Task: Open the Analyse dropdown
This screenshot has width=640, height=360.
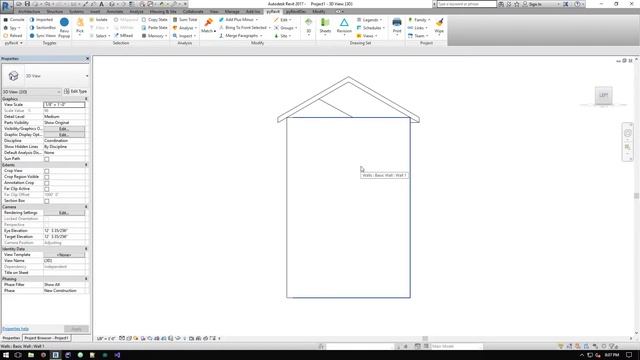Action: coord(185,28)
